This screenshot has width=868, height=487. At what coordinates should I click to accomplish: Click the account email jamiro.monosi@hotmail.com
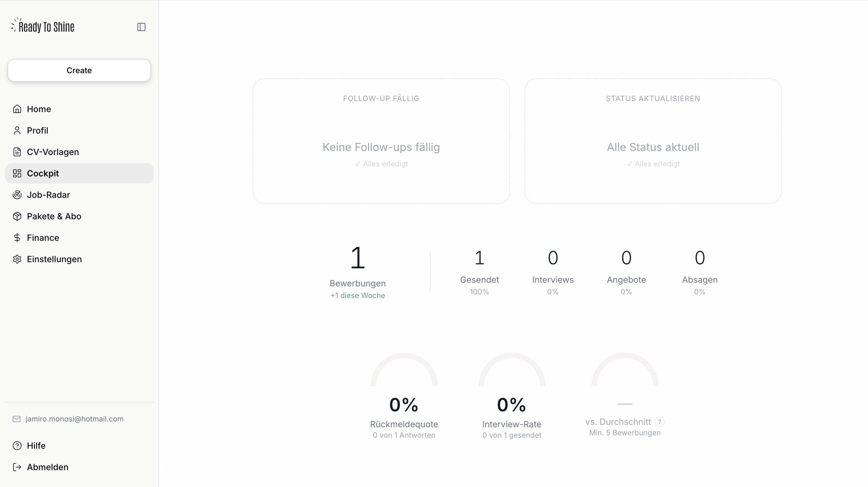pyautogui.click(x=74, y=419)
